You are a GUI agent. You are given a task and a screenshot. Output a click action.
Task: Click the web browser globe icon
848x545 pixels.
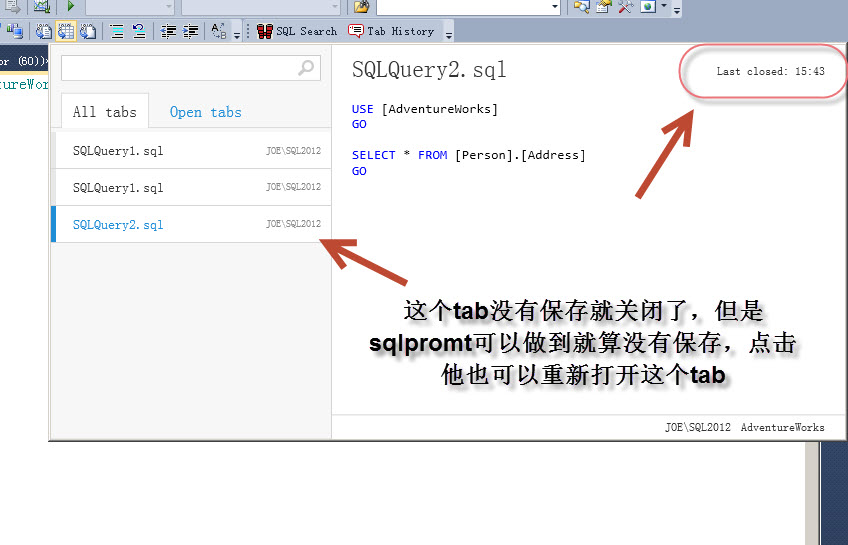(x=648, y=6)
